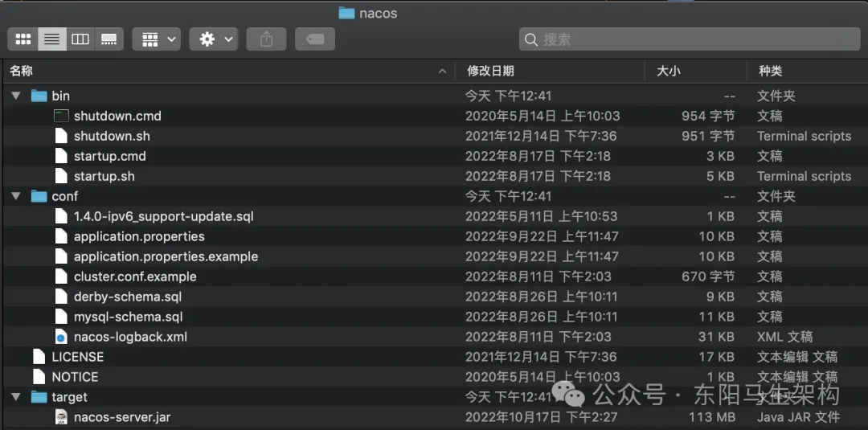Select the derby-schema.sql file icon
Image resolution: width=868 pixels, height=430 pixels.
pyautogui.click(x=61, y=297)
